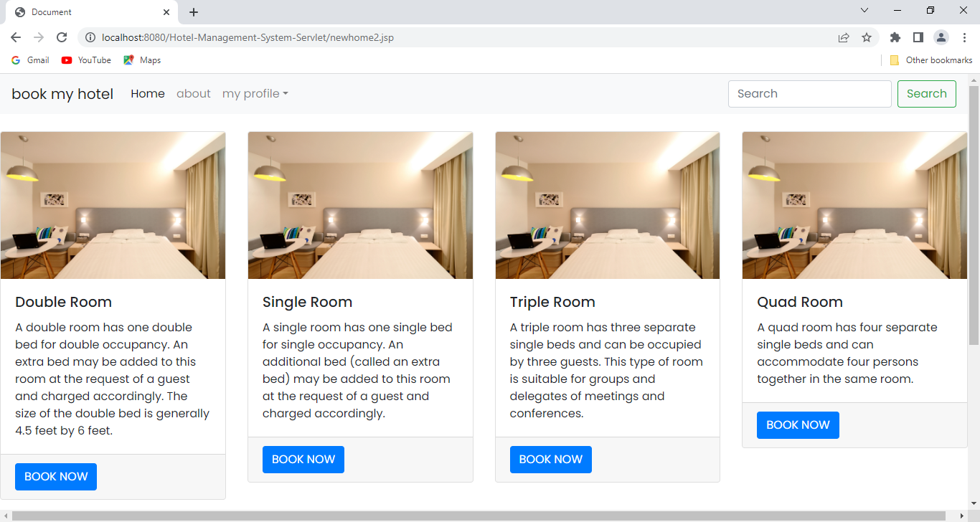The image size is (980, 522).
Task: Book the Single Room with BOOK NOW
Action: (x=303, y=460)
